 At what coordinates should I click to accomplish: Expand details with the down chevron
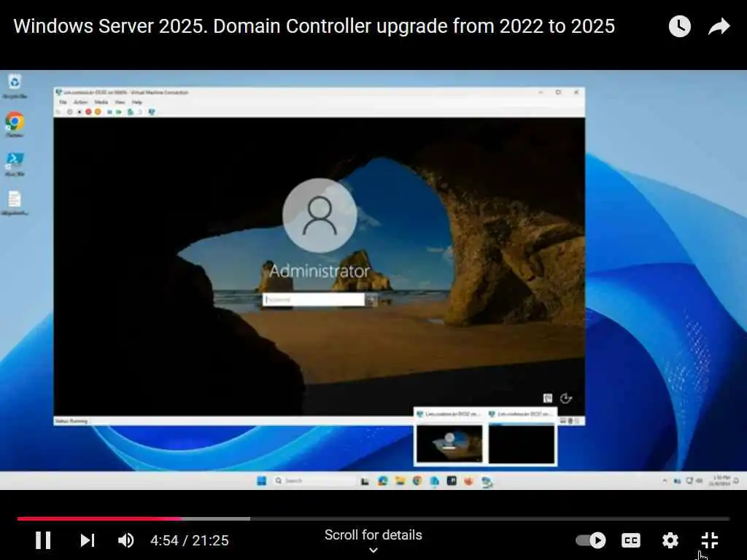[x=373, y=550]
